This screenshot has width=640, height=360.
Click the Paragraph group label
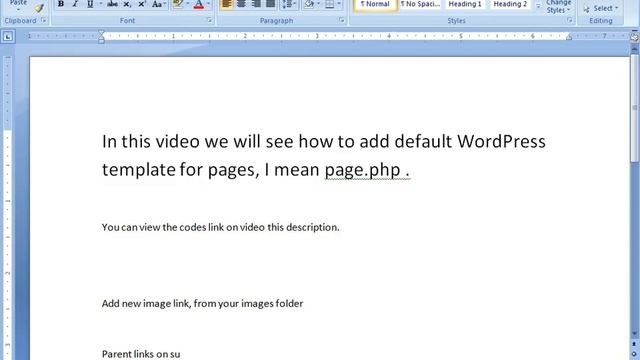[x=276, y=20]
